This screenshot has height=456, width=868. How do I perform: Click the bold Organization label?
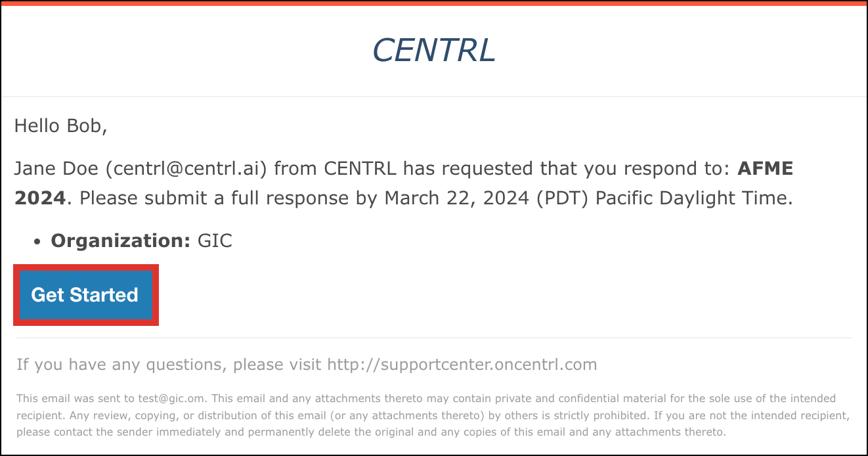pyautogui.click(x=120, y=241)
